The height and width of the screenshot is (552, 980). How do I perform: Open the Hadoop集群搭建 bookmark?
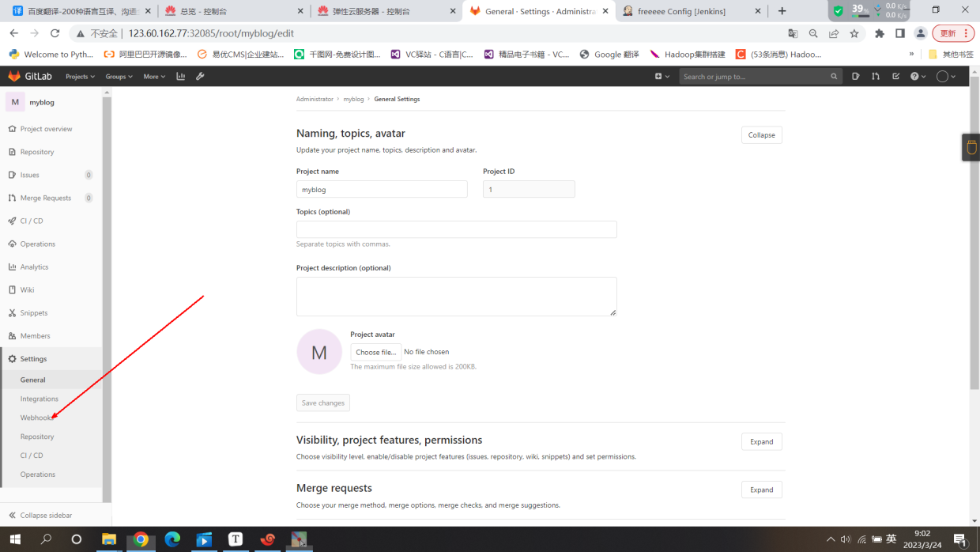coord(688,55)
